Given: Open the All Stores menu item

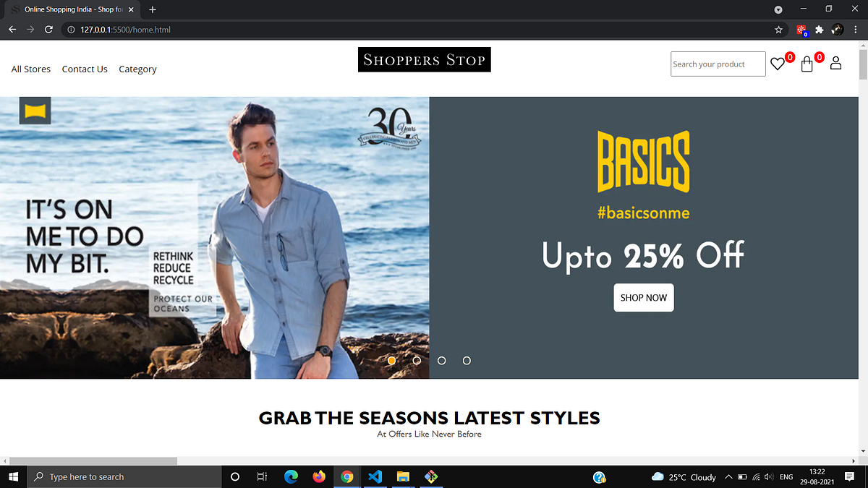Looking at the screenshot, I should coord(31,69).
